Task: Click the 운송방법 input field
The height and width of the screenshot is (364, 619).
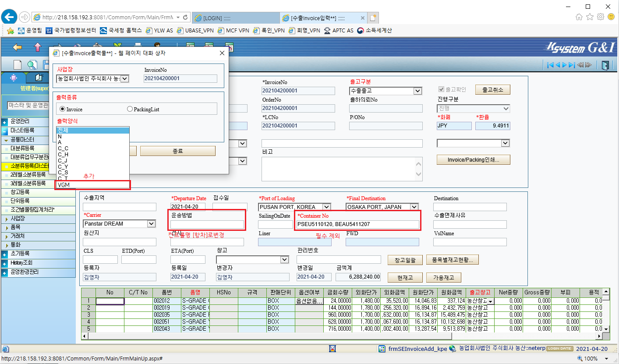Action: [x=207, y=224]
